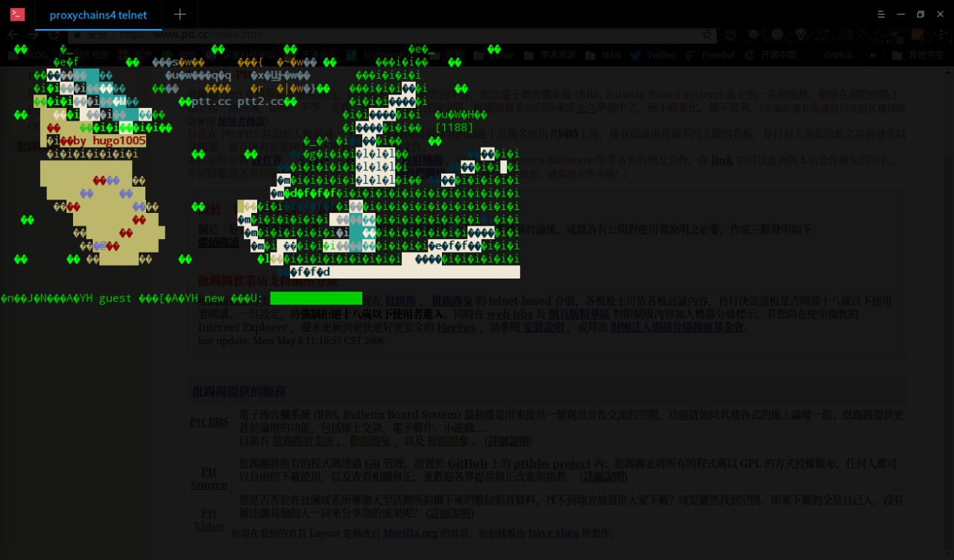Click the bookmark star in browser address bar
Viewport: 954px width, 560px height.
click(x=707, y=34)
